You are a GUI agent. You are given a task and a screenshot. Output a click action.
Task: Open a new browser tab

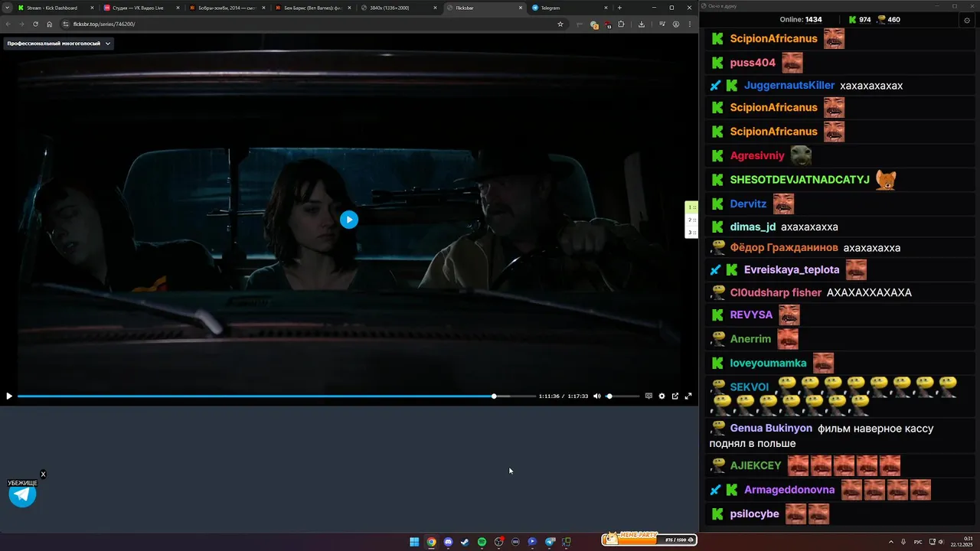tap(619, 8)
